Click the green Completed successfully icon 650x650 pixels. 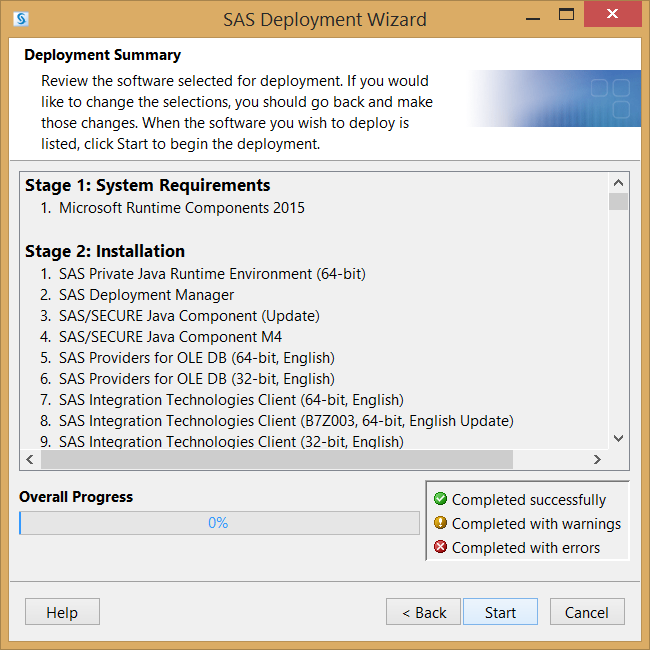click(x=440, y=499)
